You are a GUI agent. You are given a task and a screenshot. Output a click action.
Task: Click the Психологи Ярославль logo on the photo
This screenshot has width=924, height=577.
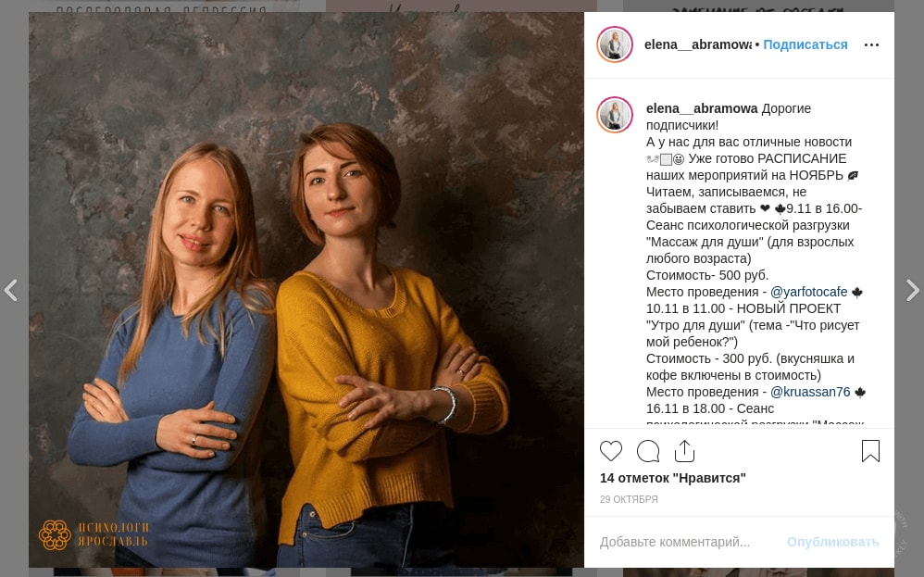pyautogui.click(x=94, y=534)
